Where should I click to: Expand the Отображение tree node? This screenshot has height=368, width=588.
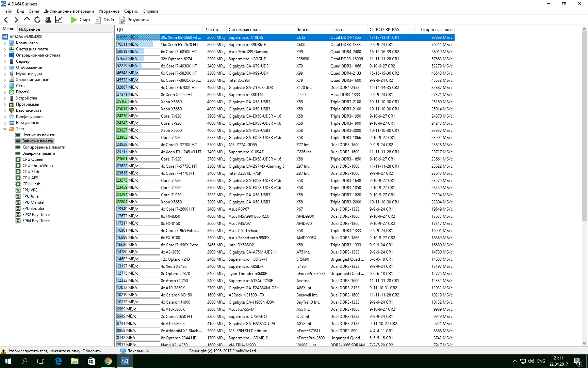[5, 67]
